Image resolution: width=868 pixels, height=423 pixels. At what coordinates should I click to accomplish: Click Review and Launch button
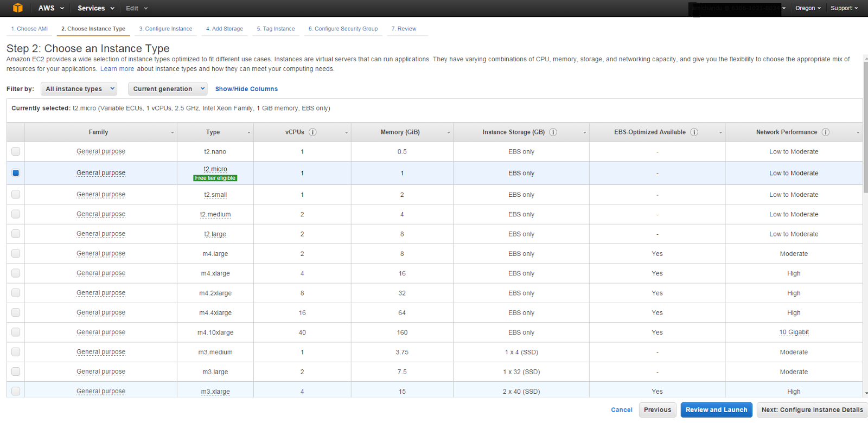716,410
